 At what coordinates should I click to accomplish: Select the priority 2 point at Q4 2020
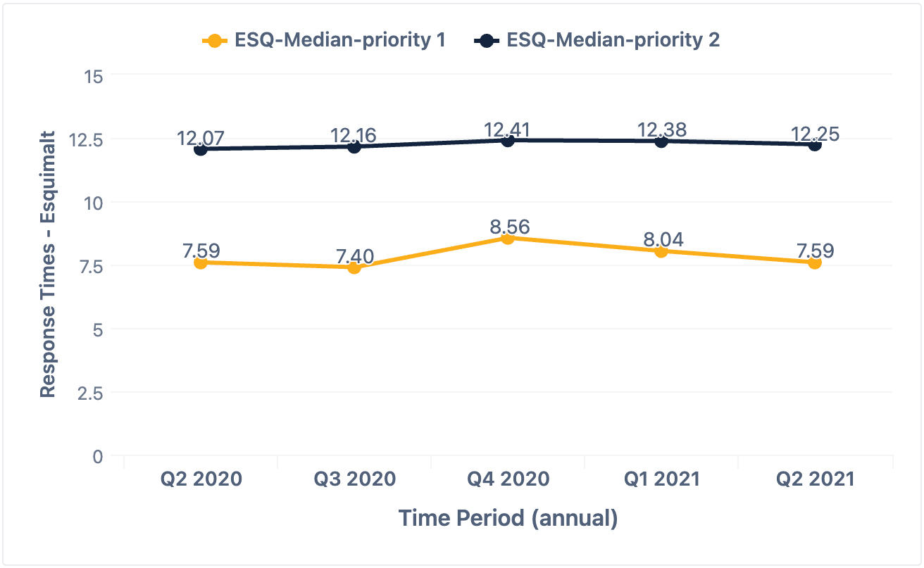coord(508,140)
